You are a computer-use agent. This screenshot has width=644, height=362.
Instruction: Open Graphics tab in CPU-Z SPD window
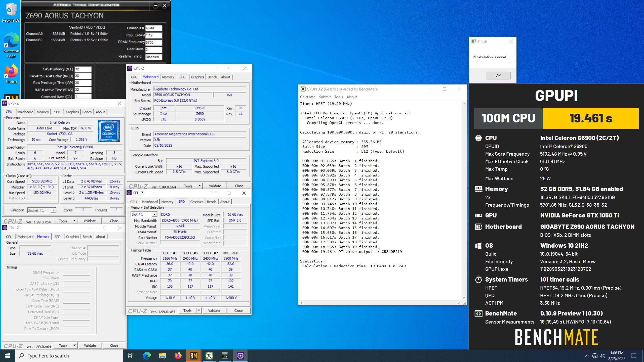click(x=197, y=202)
